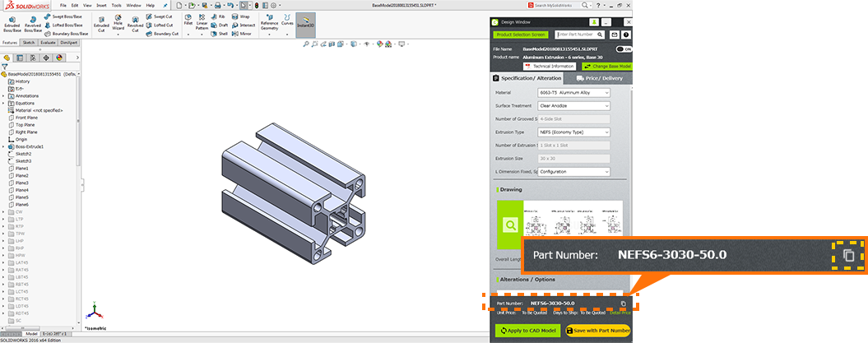Click the Print icon in the toolbar
The height and width of the screenshot is (343, 868).
[x=217, y=5]
